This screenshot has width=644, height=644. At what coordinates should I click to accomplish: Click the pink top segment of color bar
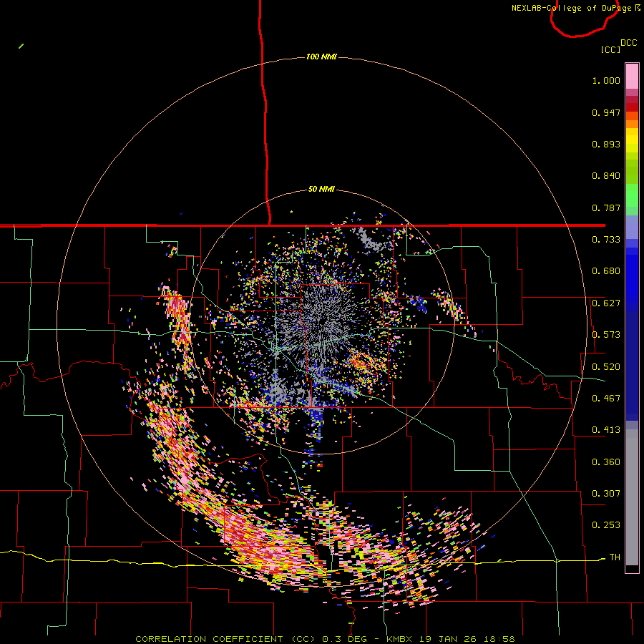coord(632,76)
